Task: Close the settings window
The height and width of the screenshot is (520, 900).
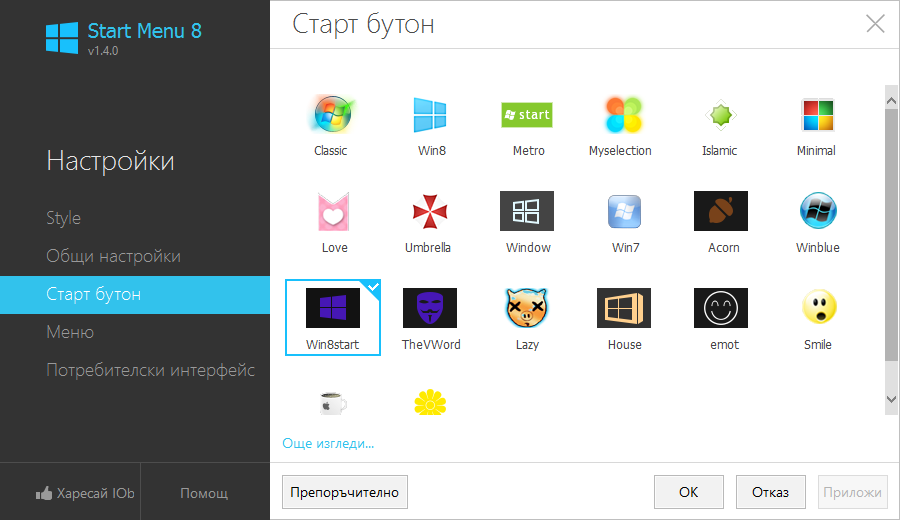Action: tap(875, 24)
